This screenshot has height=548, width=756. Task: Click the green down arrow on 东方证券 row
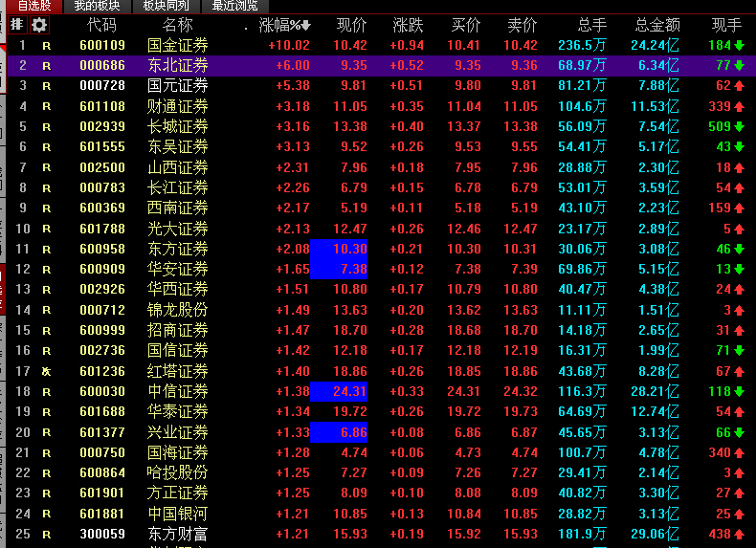(740, 250)
